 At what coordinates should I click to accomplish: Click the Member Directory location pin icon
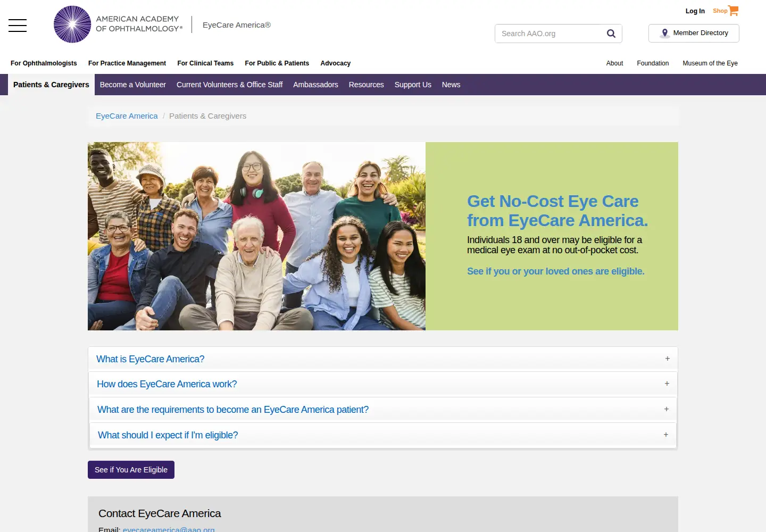(x=664, y=33)
